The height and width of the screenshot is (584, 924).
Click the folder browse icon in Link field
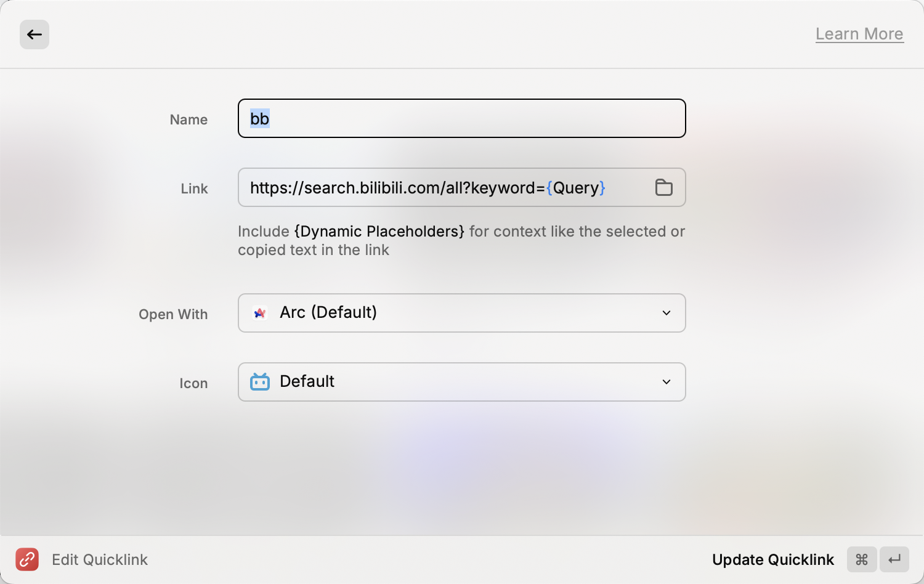(x=663, y=187)
